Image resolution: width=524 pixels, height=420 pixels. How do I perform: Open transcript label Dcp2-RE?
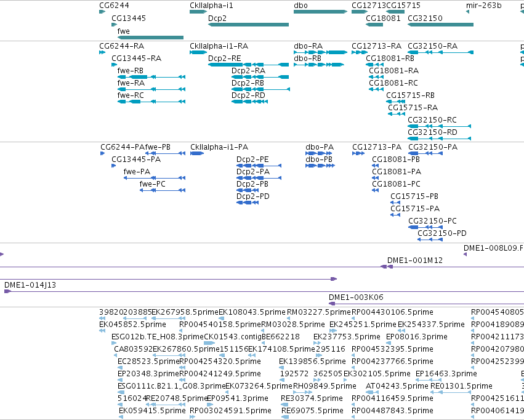click(x=225, y=58)
